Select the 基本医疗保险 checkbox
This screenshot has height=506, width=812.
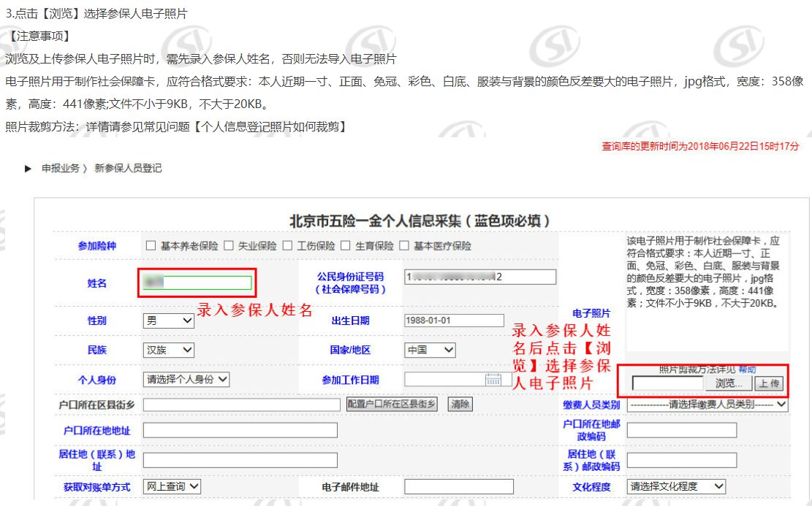pyautogui.click(x=404, y=246)
